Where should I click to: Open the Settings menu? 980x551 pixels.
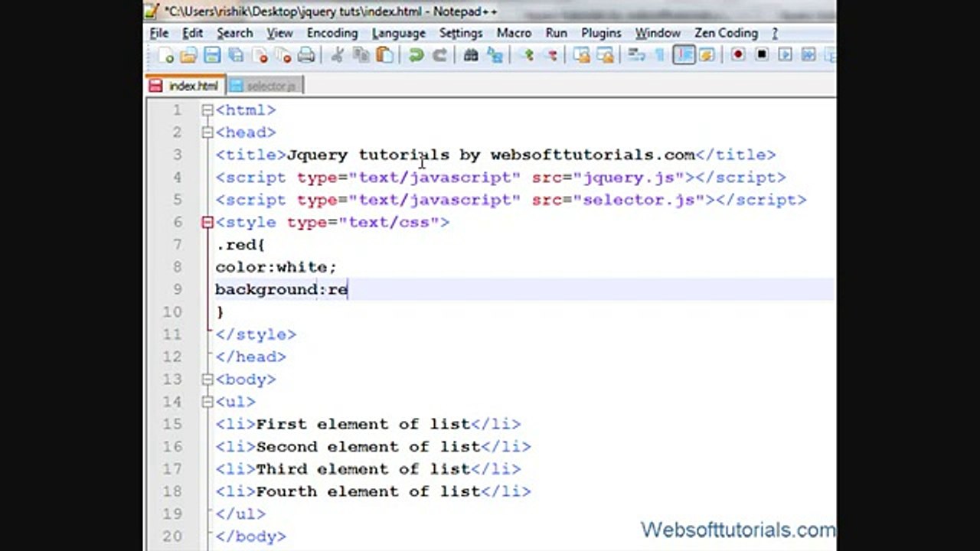tap(461, 33)
